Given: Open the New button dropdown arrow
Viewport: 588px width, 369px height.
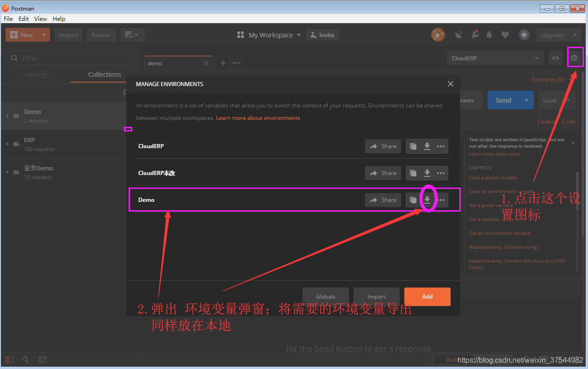Looking at the screenshot, I should 43,35.
